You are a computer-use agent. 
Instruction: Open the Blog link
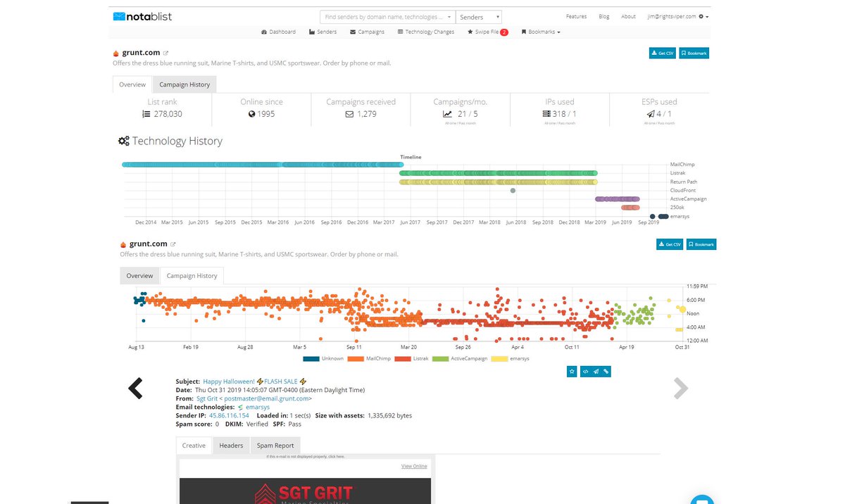tap(604, 16)
